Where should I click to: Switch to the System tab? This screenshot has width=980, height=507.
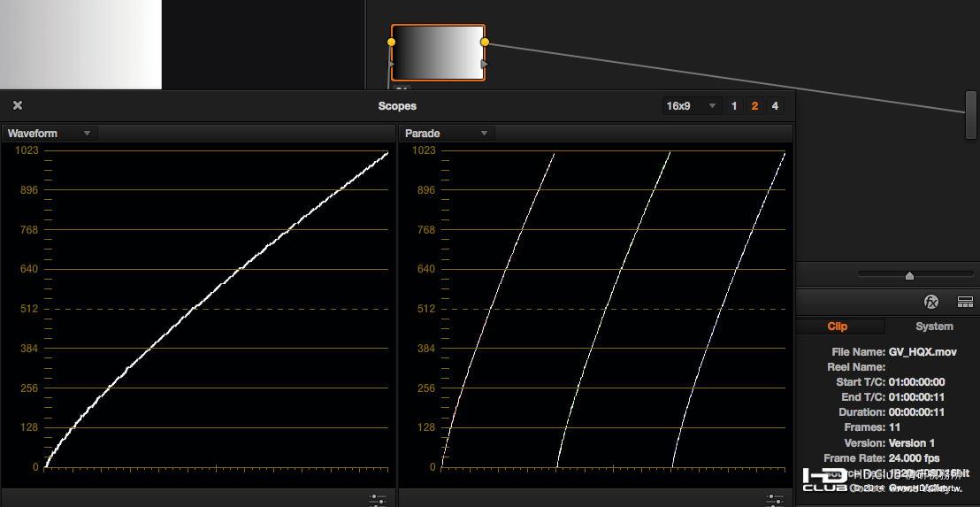click(934, 326)
